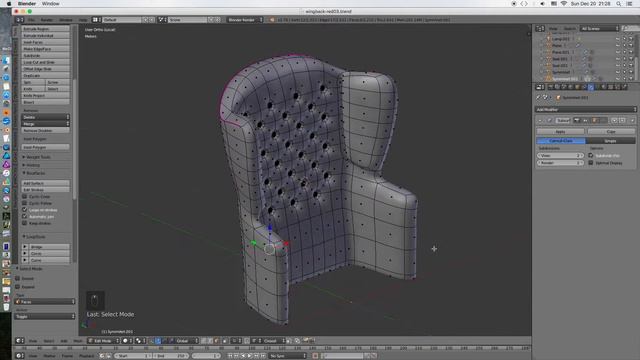Image resolution: width=640 pixels, height=360 pixels.
Task: Toggle the Expand checkbox in Select Mode
Action: [18, 287]
